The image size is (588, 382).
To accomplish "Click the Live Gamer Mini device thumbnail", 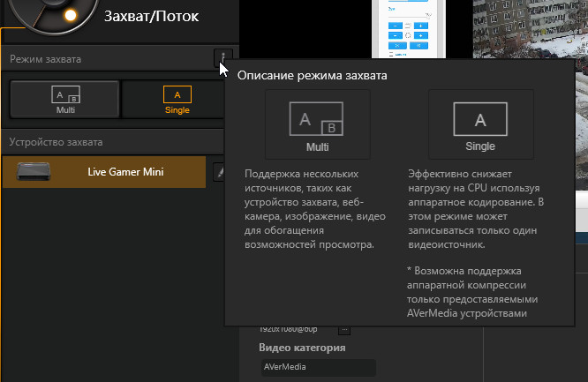I will tap(33, 172).
